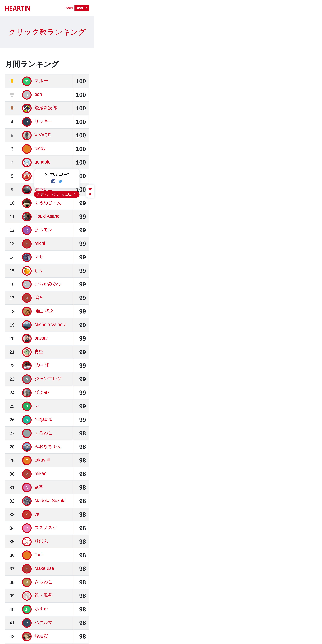Image resolution: width=322 pixels, height=644 pixels.
Task: Click the gold trophy icon
Action: (x=12, y=81)
